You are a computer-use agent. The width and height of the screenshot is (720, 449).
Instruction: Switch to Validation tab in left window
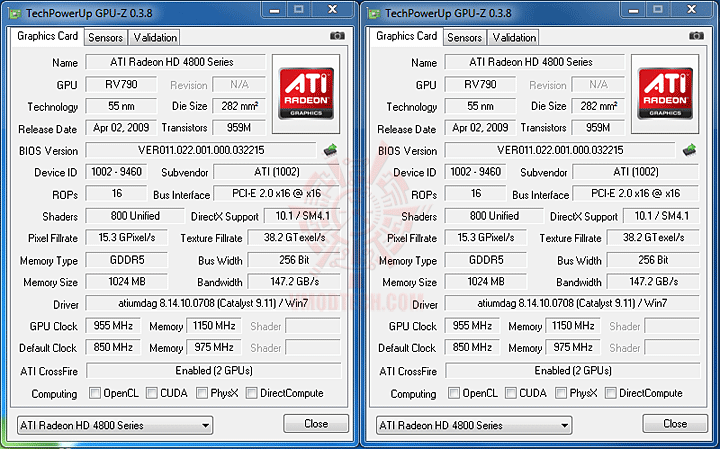point(155,38)
